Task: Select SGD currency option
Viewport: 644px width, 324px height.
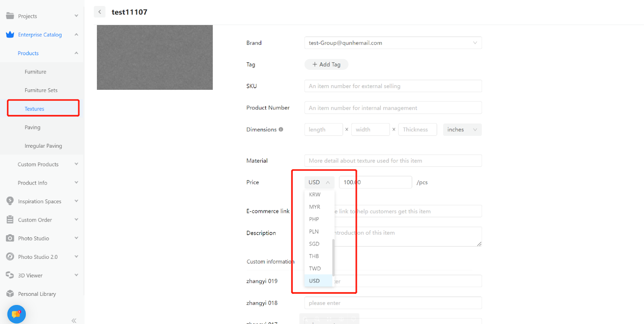Action: (x=318, y=244)
